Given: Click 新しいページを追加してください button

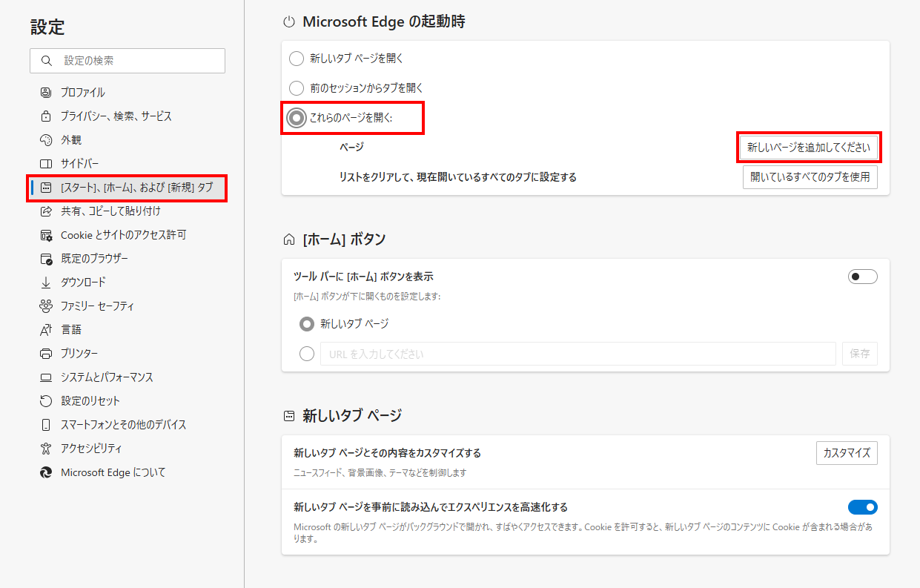Looking at the screenshot, I should tap(809, 148).
